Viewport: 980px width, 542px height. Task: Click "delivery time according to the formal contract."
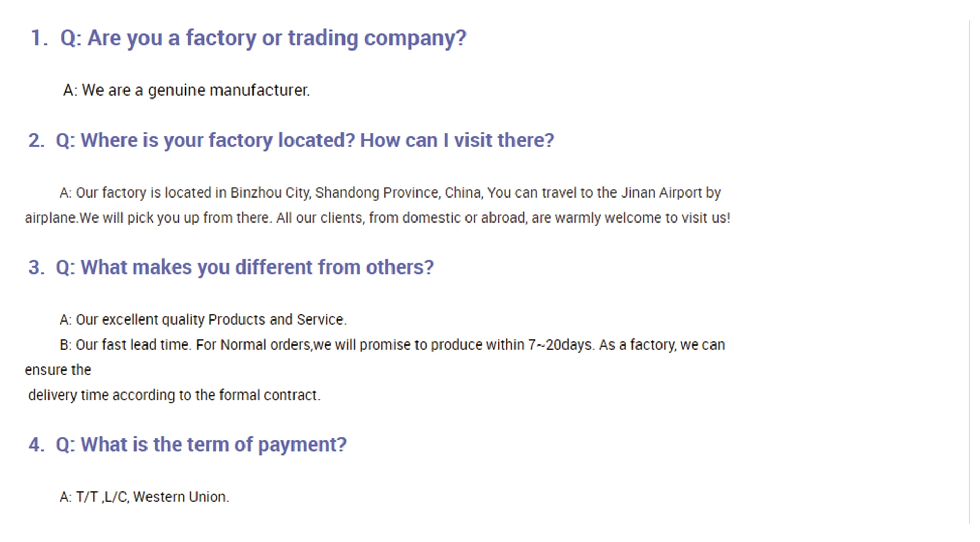click(x=174, y=395)
